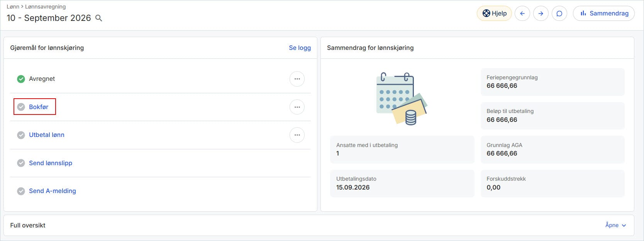Screen dimensions: 644x241
Task: Click the grey check icon beside Send A-melding
Action: click(21, 191)
